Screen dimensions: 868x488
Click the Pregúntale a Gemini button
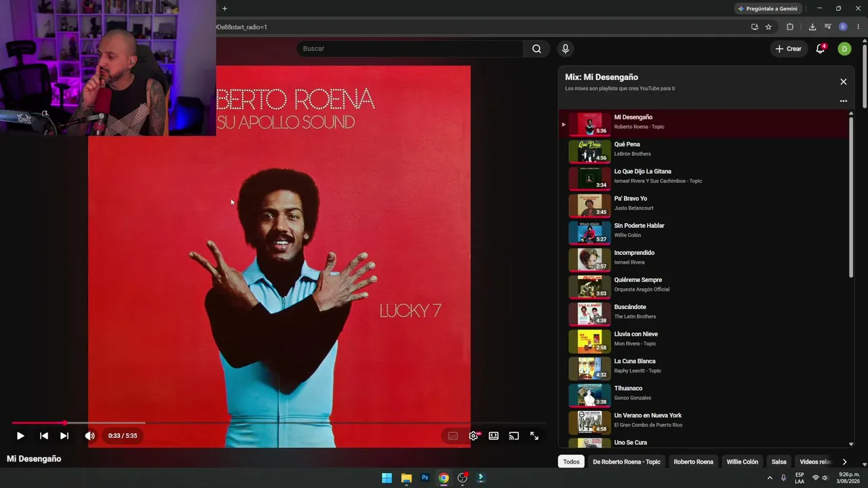point(768,9)
